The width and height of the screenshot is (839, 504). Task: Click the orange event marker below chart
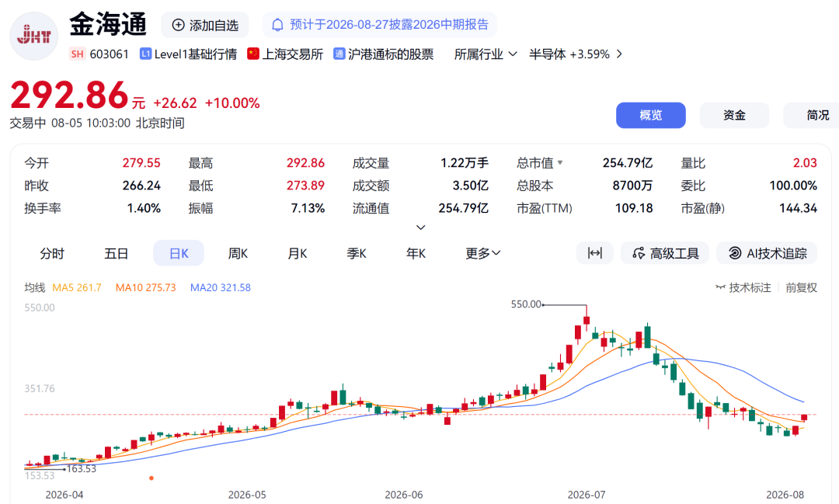(151, 478)
